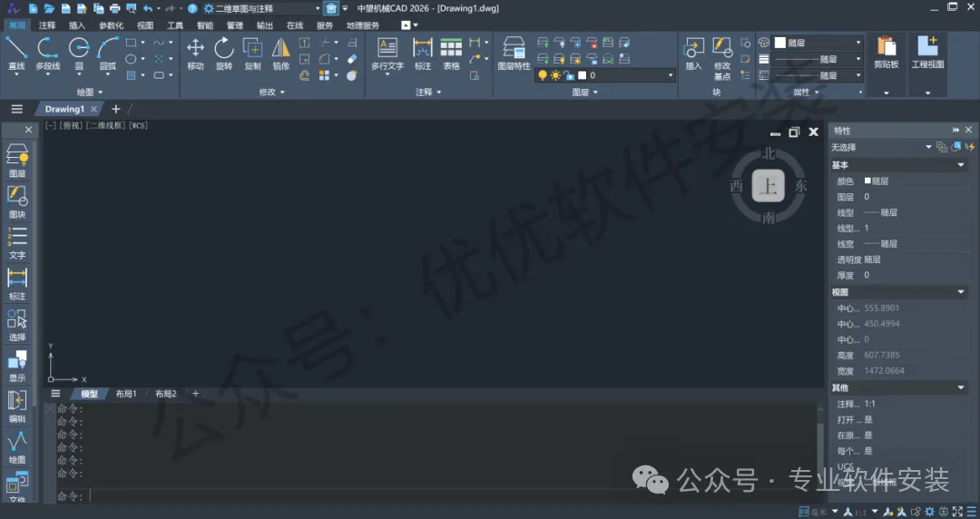Viewport: 980px width, 519px height.
Task: Click the 剪贴板 clipboard icon
Action: coord(887,53)
